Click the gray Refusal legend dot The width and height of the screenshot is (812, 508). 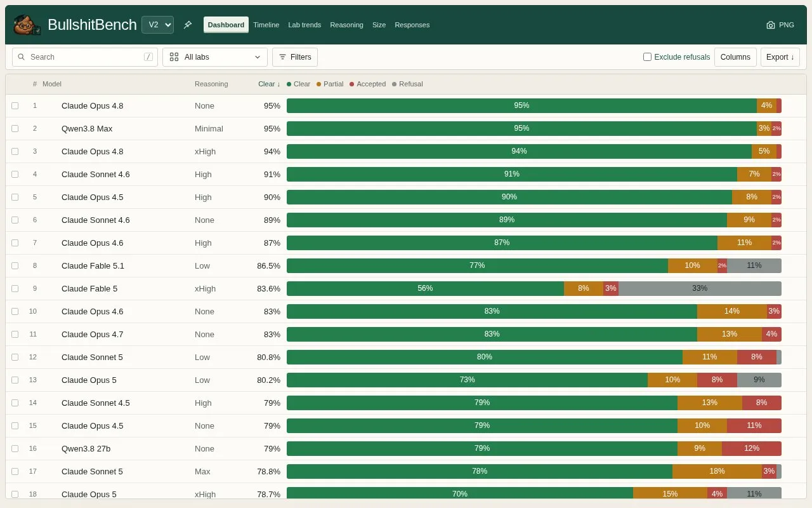click(x=395, y=84)
